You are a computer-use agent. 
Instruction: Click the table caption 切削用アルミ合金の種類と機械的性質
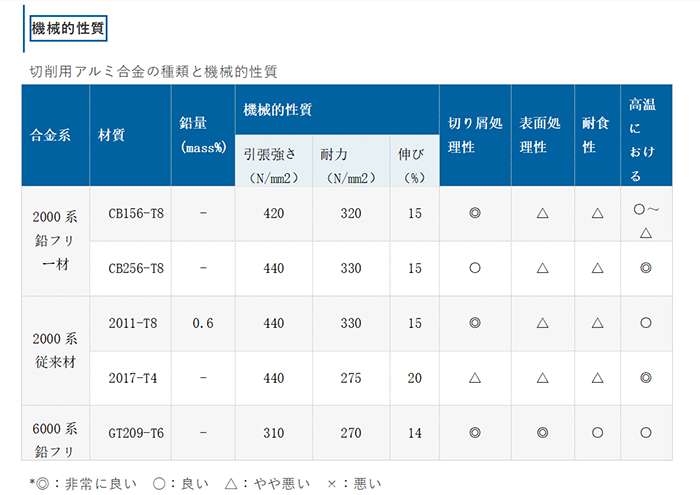(x=153, y=72)
